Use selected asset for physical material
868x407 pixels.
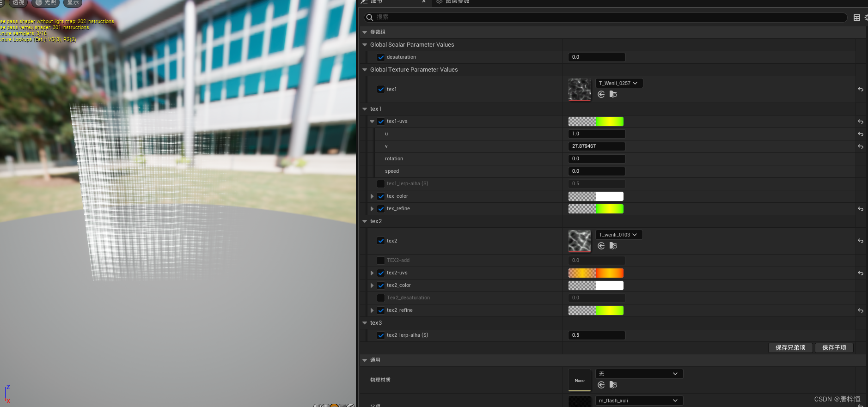click(x=601, y=385)
